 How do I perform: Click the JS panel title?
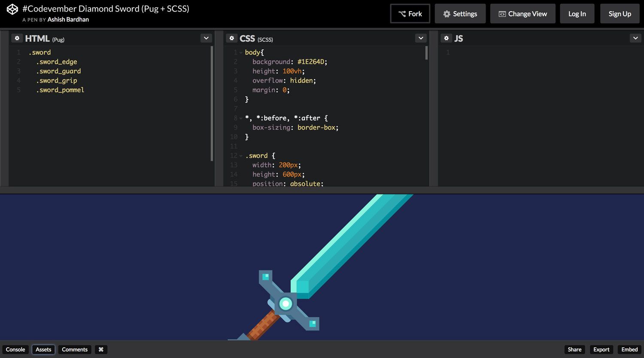pos(459,39)
